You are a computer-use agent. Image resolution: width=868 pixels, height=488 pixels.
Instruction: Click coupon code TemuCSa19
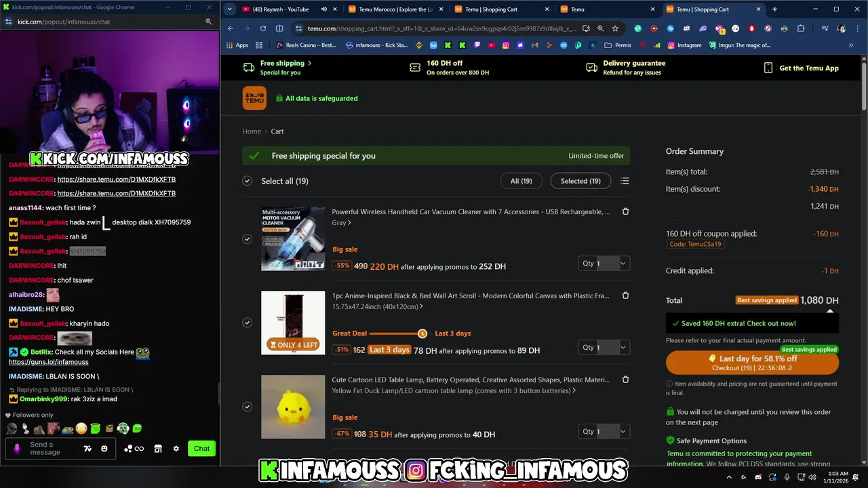click(695, 244)
